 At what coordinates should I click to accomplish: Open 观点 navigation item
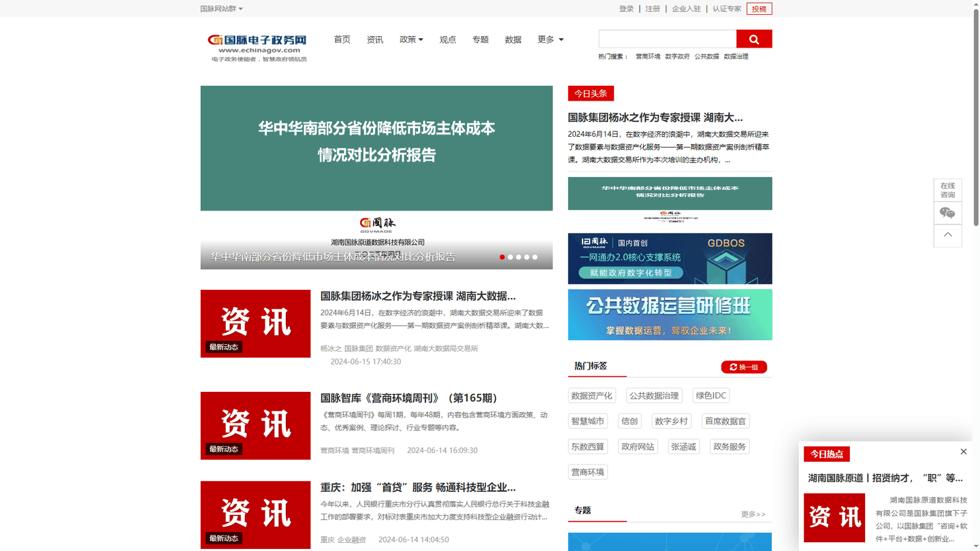point(448,39)
